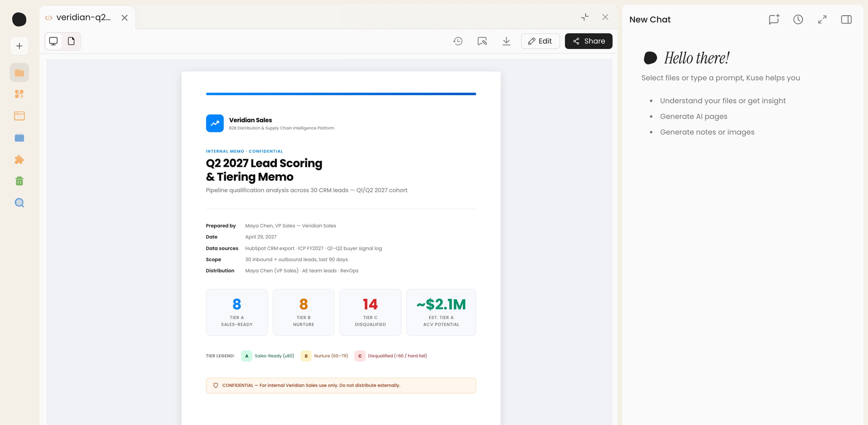Click 'Nurture (60–79)' legend text
The image size is (868, 425).
pyautogui.click(x=331, y=356)
